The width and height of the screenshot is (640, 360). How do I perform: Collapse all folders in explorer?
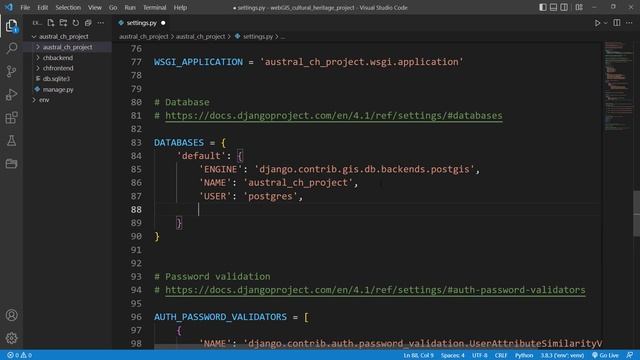tap(88, 23)
